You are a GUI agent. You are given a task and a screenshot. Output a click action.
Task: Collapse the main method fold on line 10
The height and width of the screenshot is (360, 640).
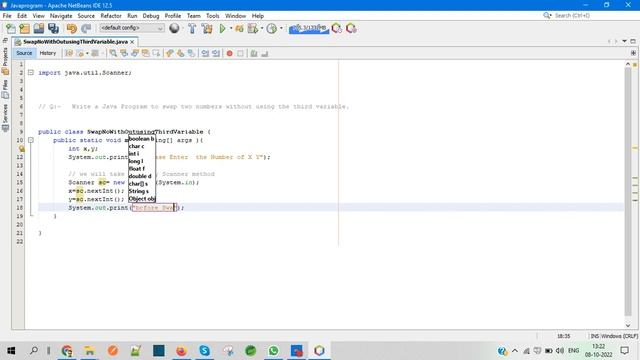[x=31, y=140]
